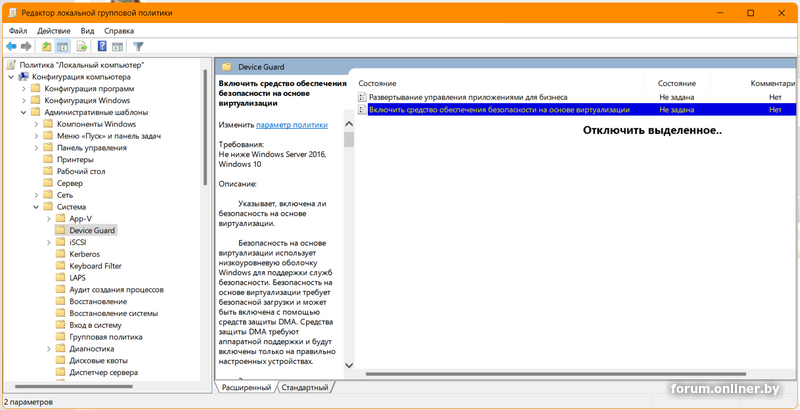Open the Файл menu
This screenshot has height=410, width=800.
[x=18, y=31]
